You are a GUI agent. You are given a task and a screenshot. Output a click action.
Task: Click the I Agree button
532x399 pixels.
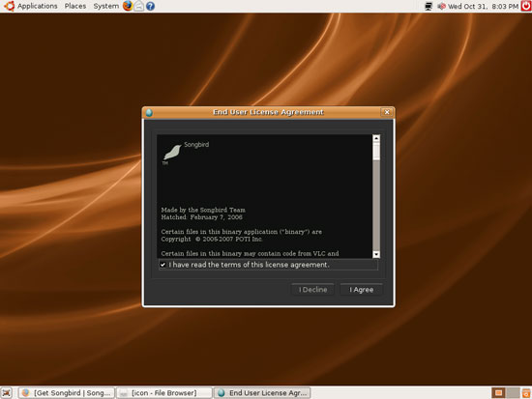[362, 290]
